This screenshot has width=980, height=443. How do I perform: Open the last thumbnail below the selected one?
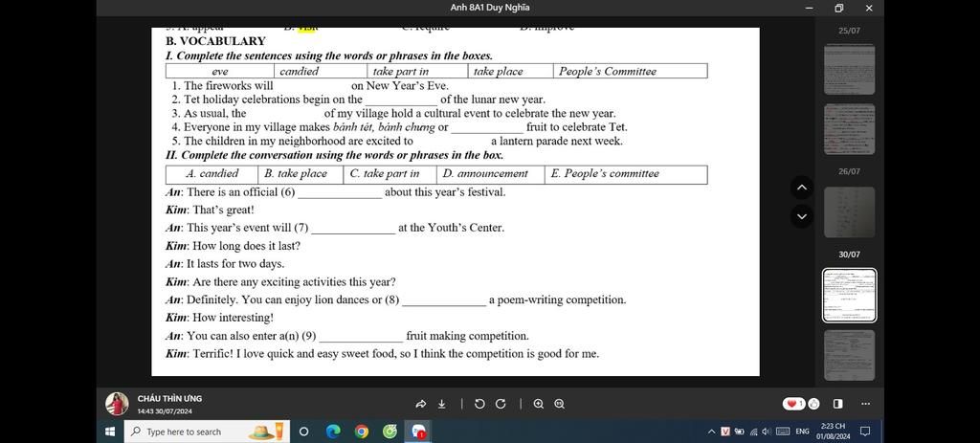pyautogui.click(x=850, y=356)
